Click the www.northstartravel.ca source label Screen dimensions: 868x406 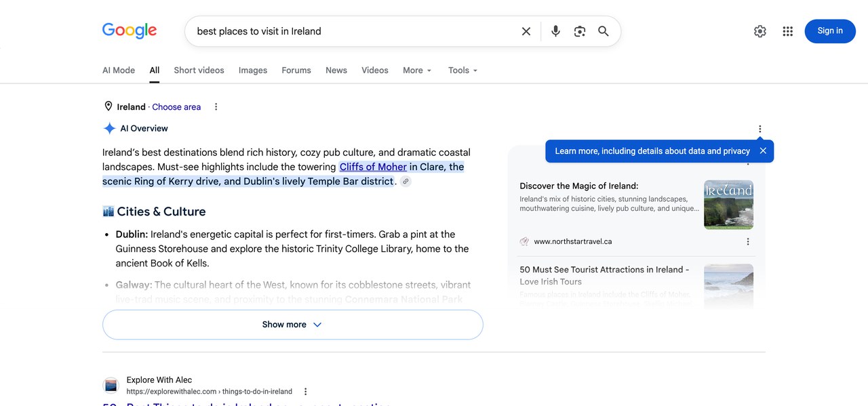click(x=573, y=241)
